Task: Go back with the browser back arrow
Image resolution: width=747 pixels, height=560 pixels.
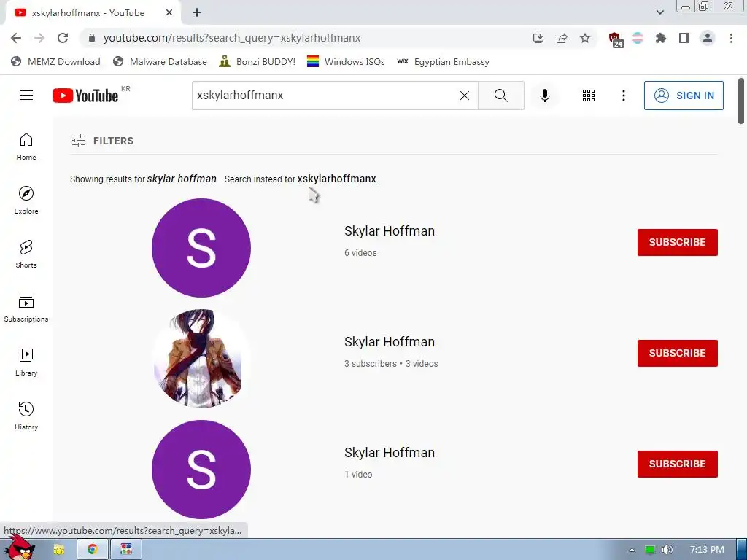Action: point(16,38)
